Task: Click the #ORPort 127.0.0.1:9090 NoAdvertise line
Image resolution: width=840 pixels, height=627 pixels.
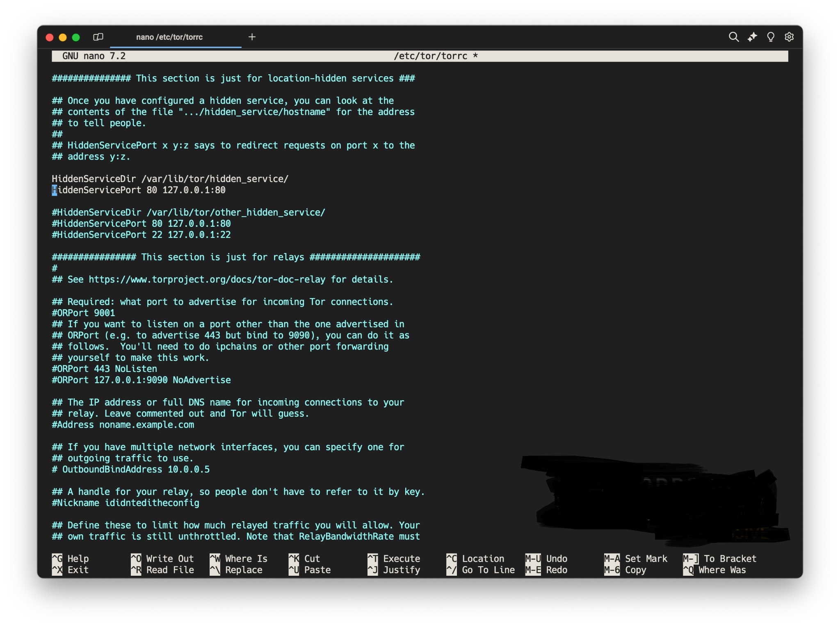Action: [x=142, y=380]
